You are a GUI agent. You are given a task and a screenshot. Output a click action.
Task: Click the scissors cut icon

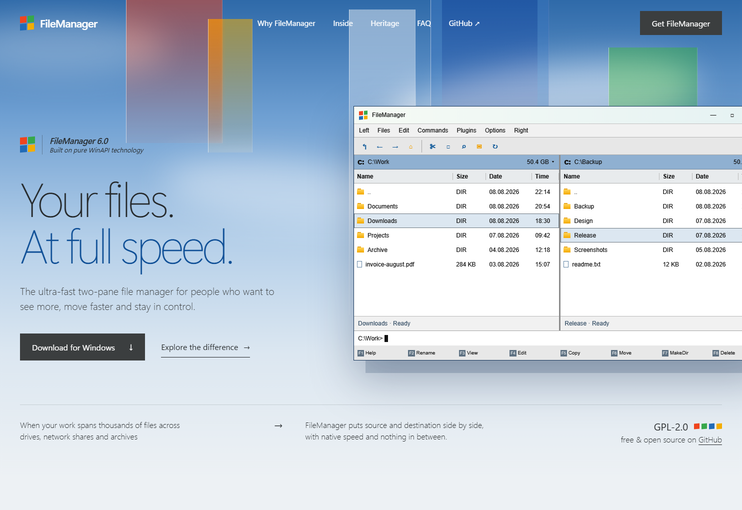(433, 147)
